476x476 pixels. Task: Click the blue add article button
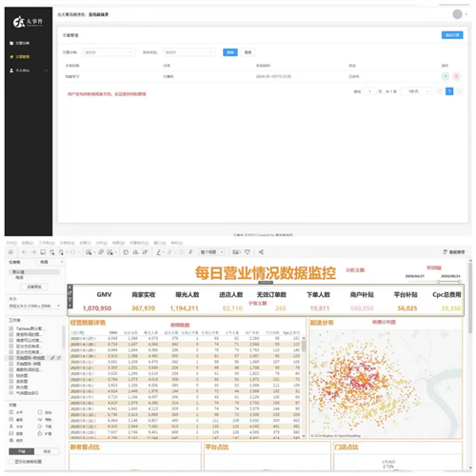(x=452, y=35)
